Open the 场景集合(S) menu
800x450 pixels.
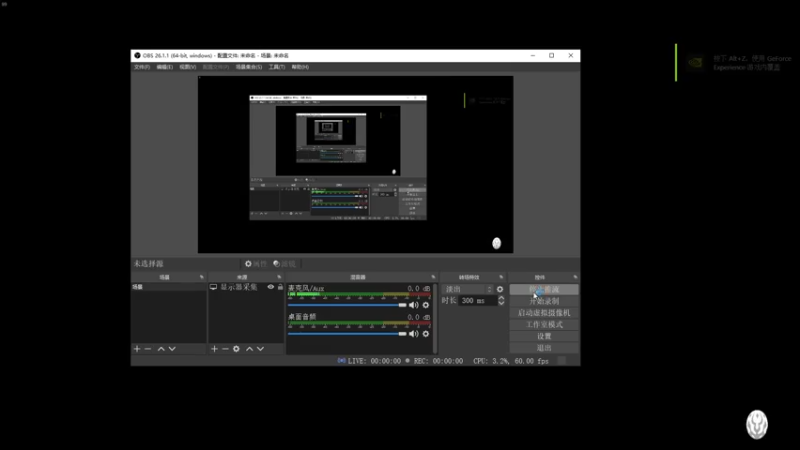[x=249, y=67]
